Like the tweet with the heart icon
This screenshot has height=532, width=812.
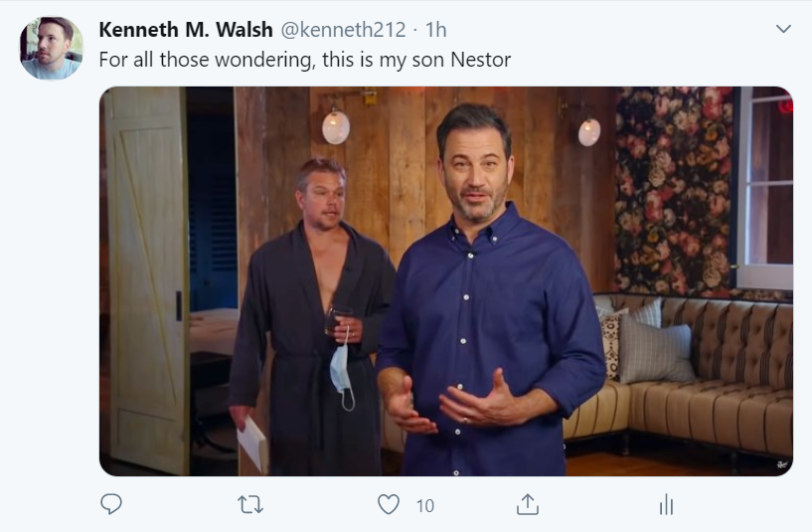389,504
